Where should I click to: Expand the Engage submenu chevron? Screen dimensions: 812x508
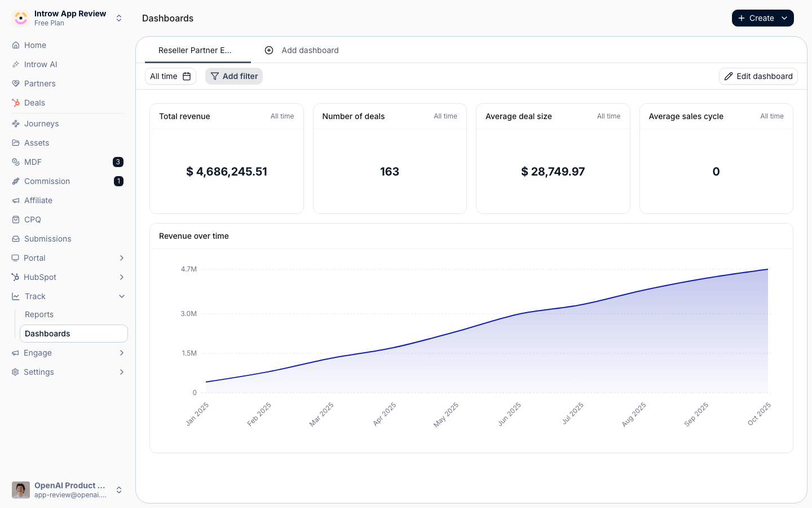coord(122,353)
